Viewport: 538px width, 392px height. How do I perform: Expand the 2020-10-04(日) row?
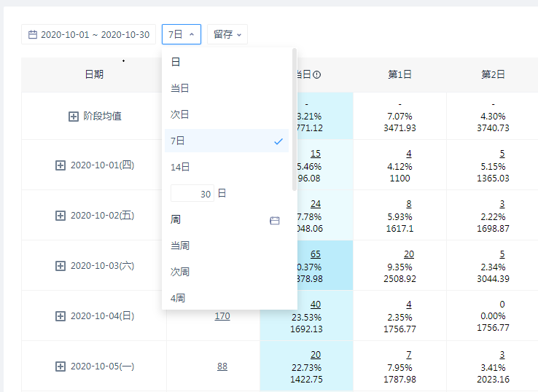coord(61,316)
